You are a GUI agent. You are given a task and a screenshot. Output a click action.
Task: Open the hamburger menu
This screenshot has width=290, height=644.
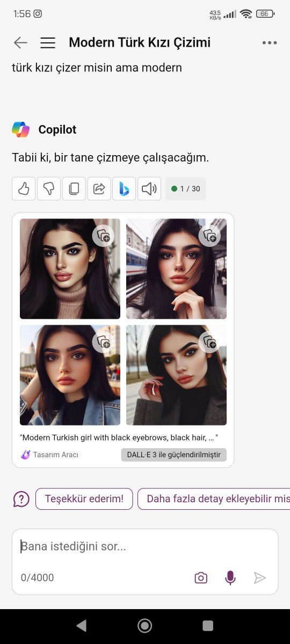coord(48,43)
